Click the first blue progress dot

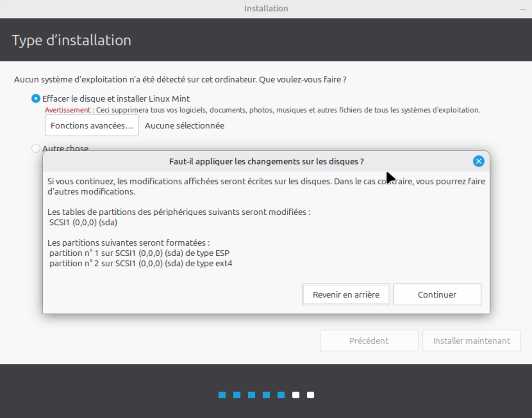[222, 395]
